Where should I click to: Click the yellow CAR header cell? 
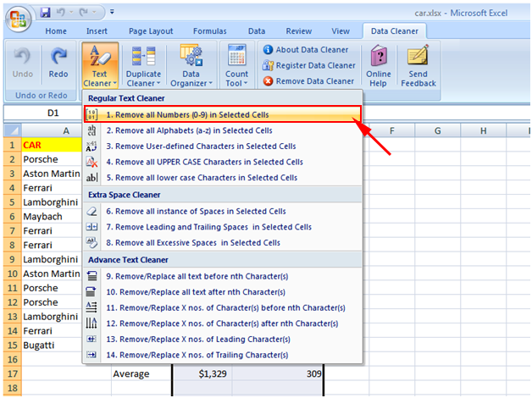52,145
